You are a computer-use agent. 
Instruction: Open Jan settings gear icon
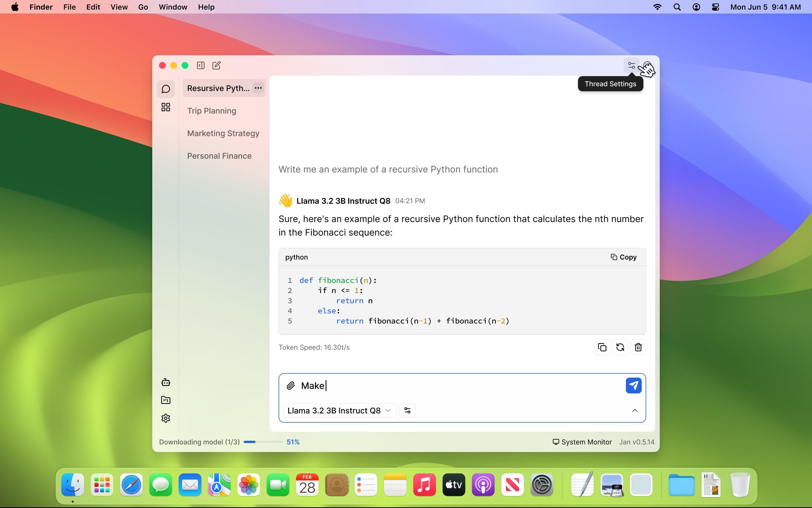[x=166, y=418]
